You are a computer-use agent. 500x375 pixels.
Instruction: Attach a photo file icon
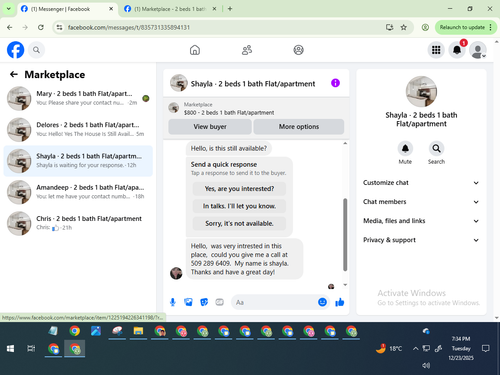click(x=188, y=302)
